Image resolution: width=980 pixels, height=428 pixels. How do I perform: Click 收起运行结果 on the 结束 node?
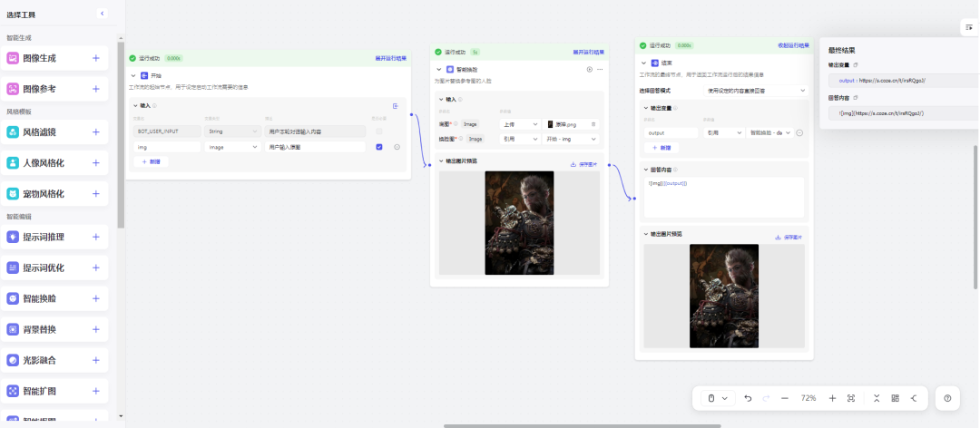pyautogui.click(x=793, y=45)
